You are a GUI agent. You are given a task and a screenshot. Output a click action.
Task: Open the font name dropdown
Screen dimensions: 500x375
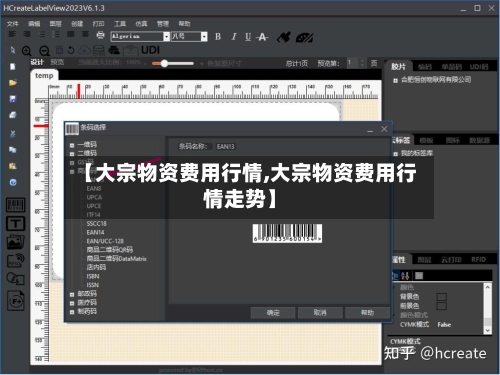point(166,36)
